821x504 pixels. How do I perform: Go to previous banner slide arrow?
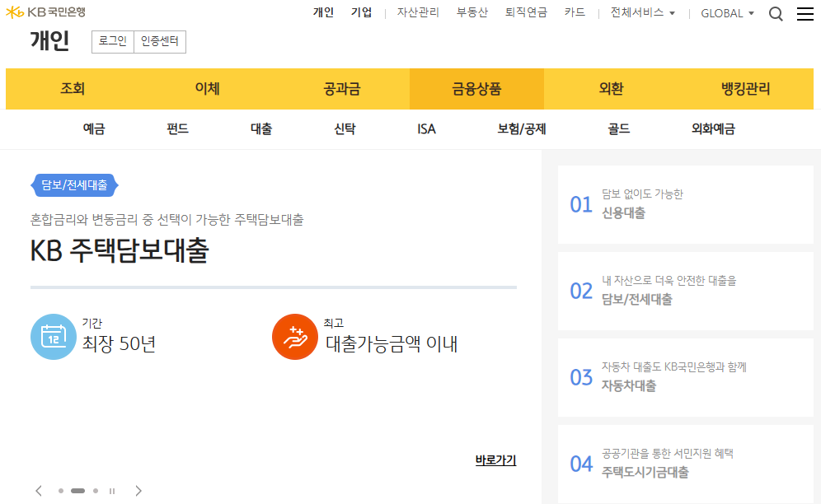click(x=39, y=491)
